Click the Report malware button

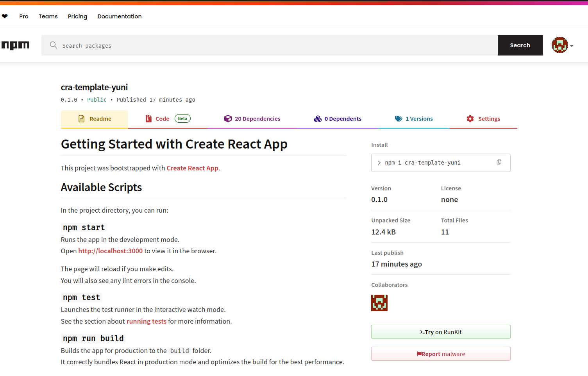tap(441, 354)
